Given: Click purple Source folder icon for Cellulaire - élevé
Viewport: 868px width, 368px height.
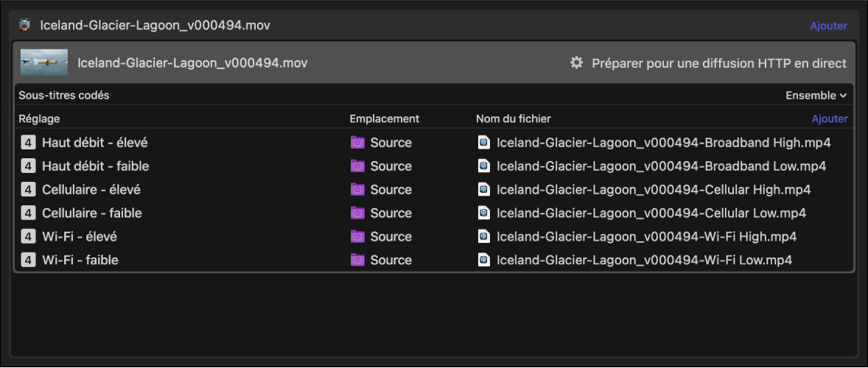Looking at the screenshot, I should (x=357, y=190).
